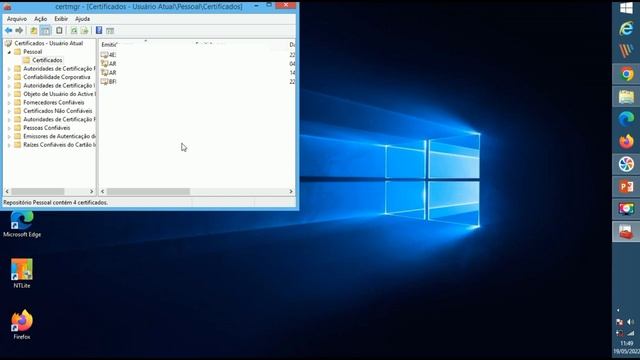
Task: Select Confiabilidade Corporativa folder label
Action: [x=57, y=77]
